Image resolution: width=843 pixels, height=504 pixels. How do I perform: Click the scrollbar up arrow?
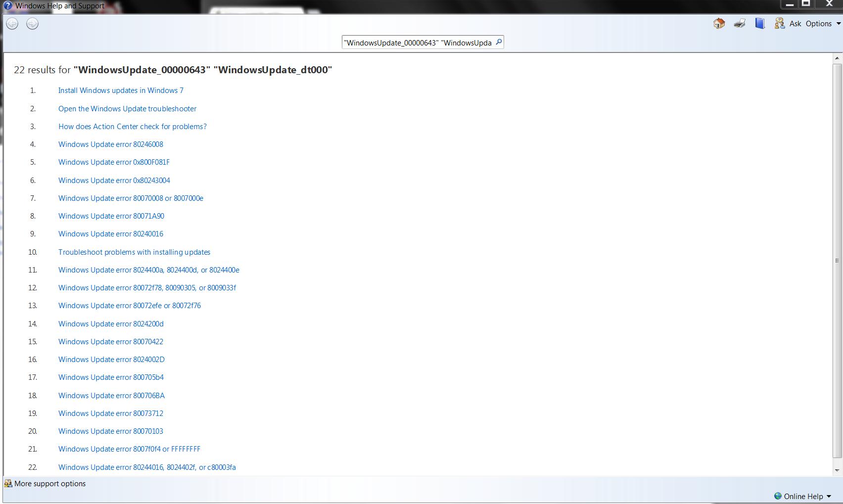(x=837, y=58)
